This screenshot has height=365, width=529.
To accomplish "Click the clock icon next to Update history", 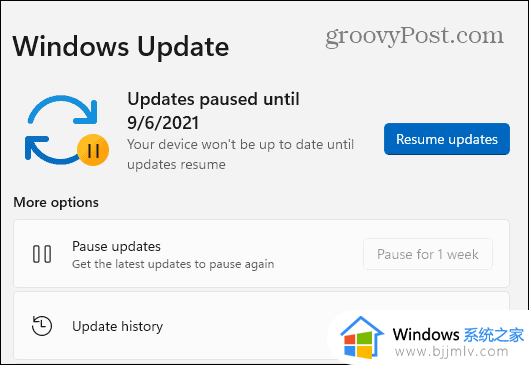I will coord(42,326).
